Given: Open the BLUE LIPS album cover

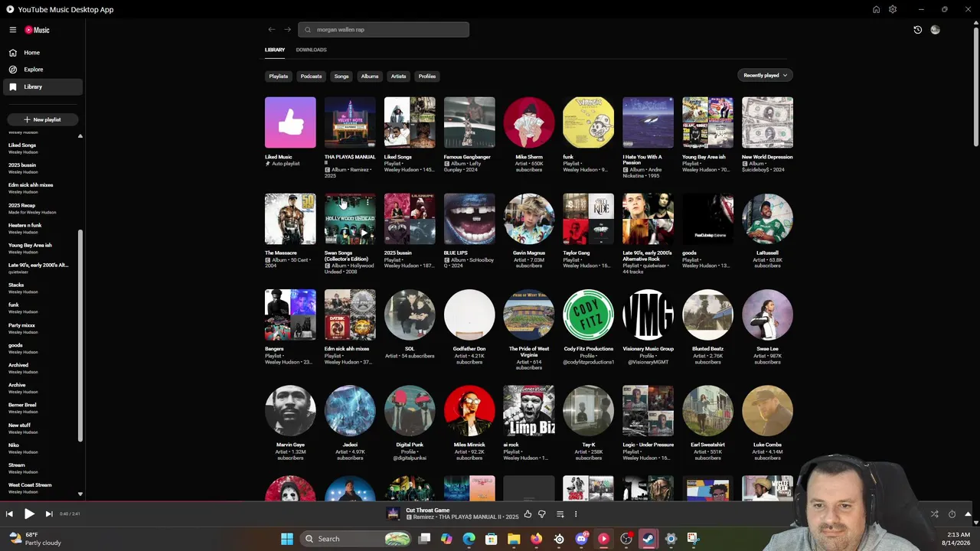Looking at the screenshot, I should pos(469,219).
